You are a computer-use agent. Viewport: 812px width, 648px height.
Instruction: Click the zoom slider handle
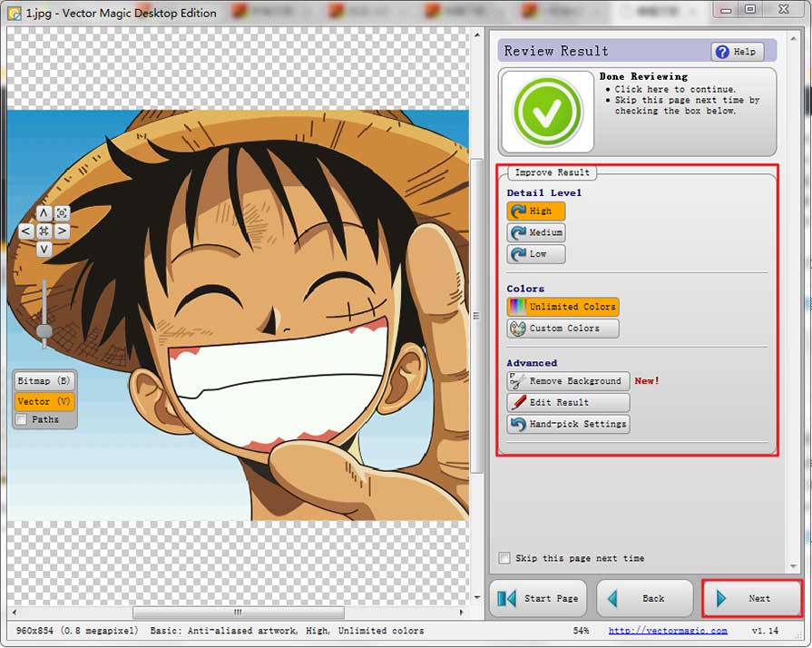(x=44, y=332)
